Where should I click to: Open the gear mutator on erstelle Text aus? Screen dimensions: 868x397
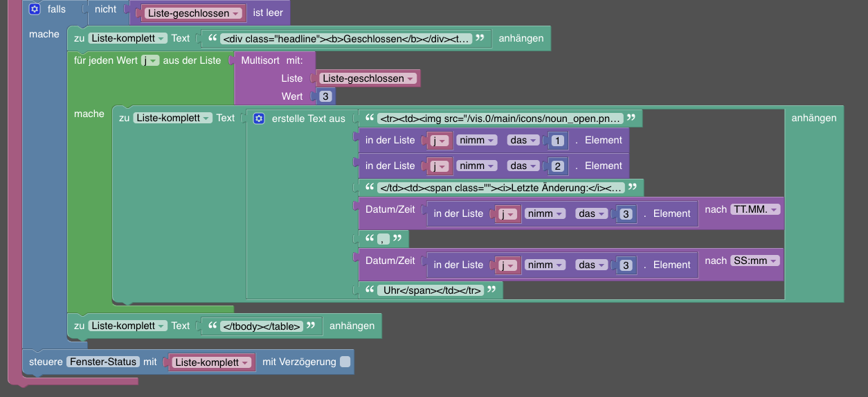pos(259,118)
